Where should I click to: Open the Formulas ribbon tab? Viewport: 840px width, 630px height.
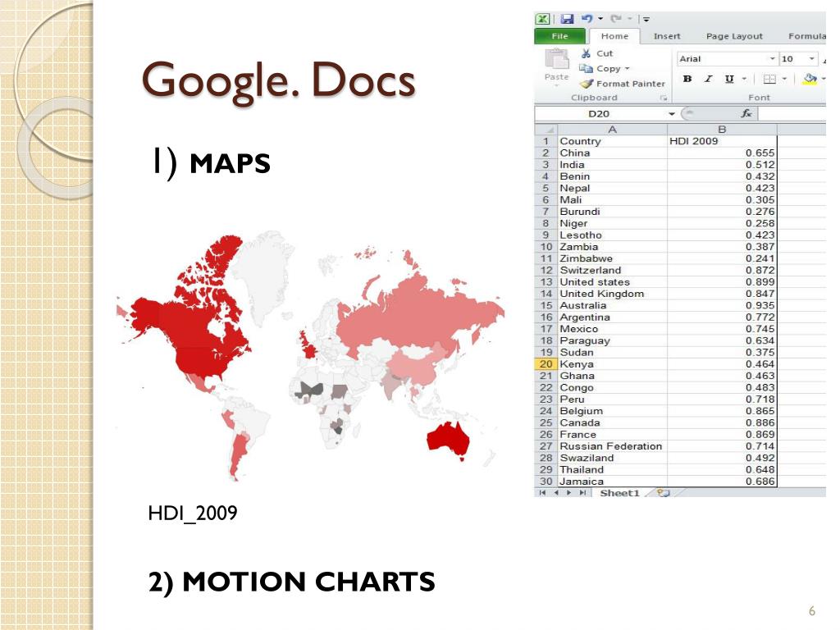click(807, 36)
